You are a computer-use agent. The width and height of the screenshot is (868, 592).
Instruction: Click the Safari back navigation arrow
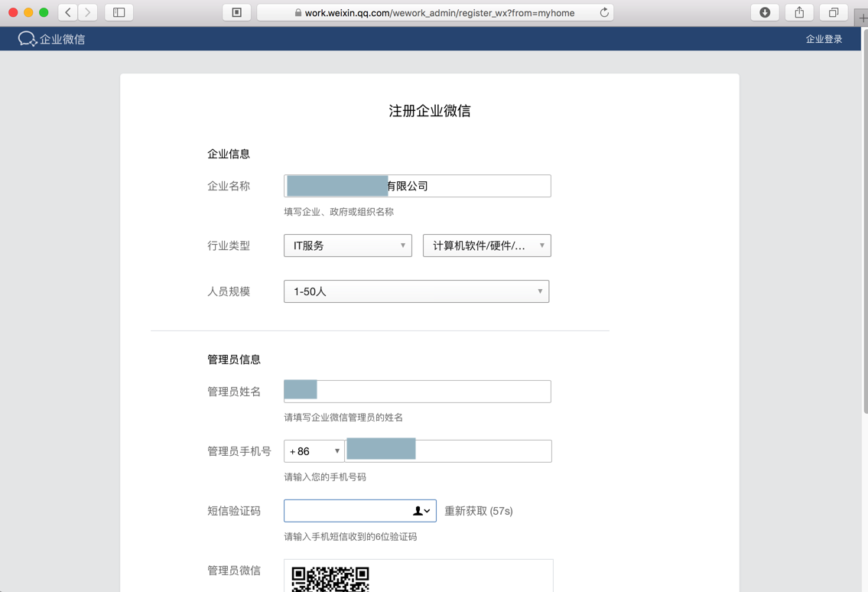point(68,12)
